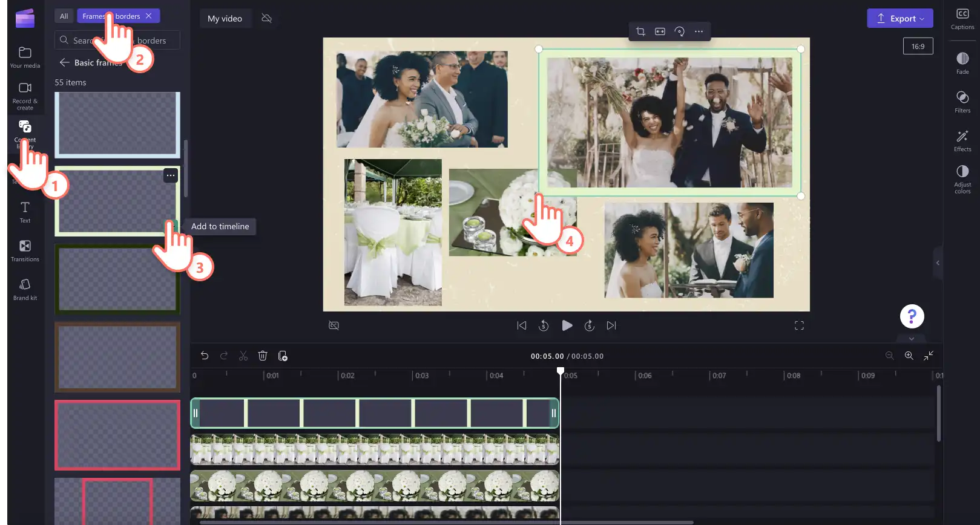
Task: Click the timeline horizontal scrollbar
Action: click(x=446, y=523)
